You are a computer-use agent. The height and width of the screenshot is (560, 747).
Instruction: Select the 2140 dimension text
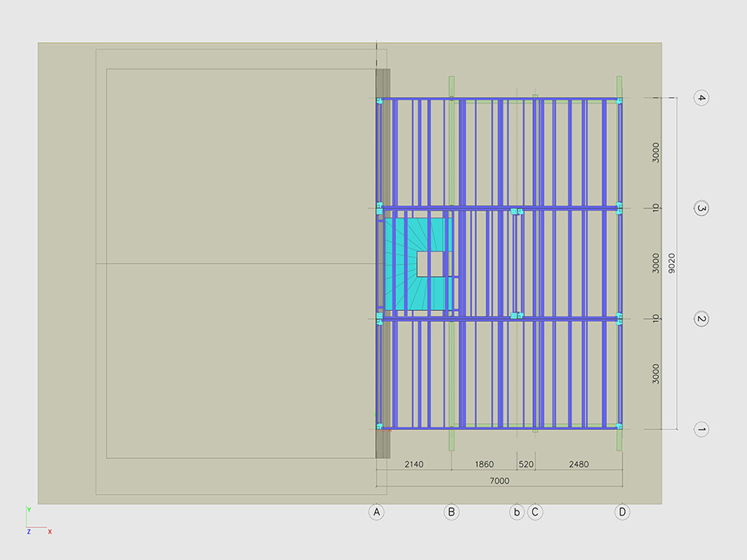coord(413,464)
